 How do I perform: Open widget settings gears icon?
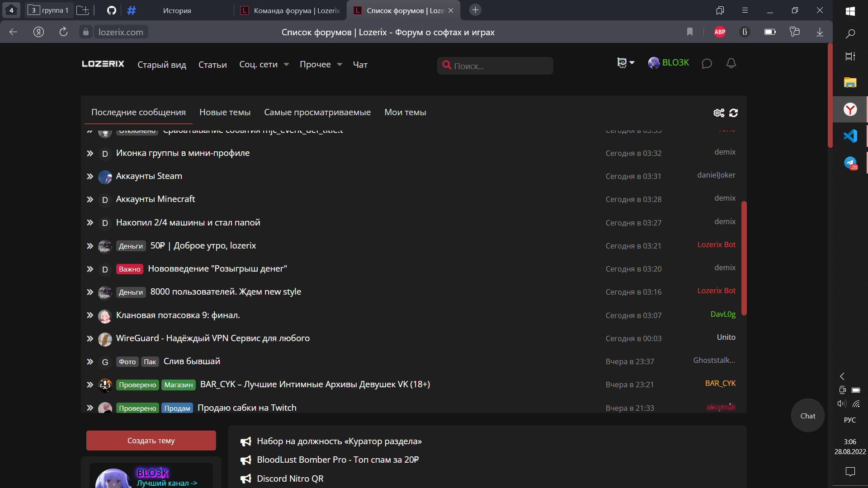719,113
